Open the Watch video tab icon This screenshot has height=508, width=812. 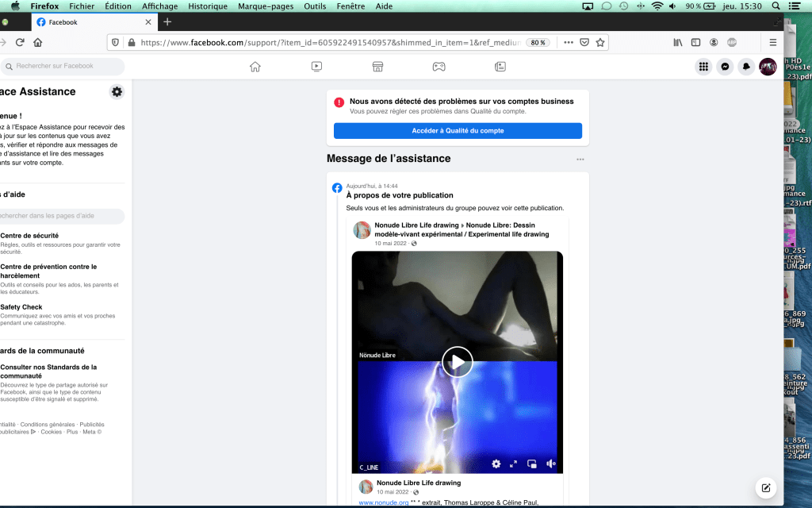[316, 67]
